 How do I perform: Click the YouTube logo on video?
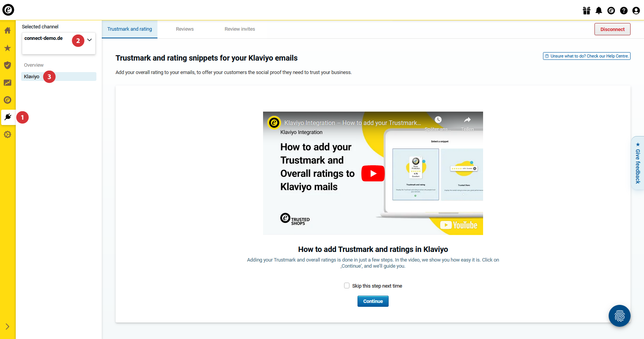[459, 225]
